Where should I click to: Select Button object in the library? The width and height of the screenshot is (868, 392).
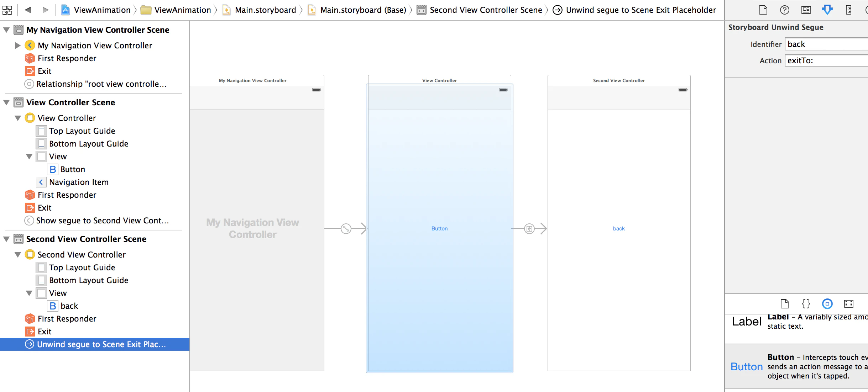[796, 366]
